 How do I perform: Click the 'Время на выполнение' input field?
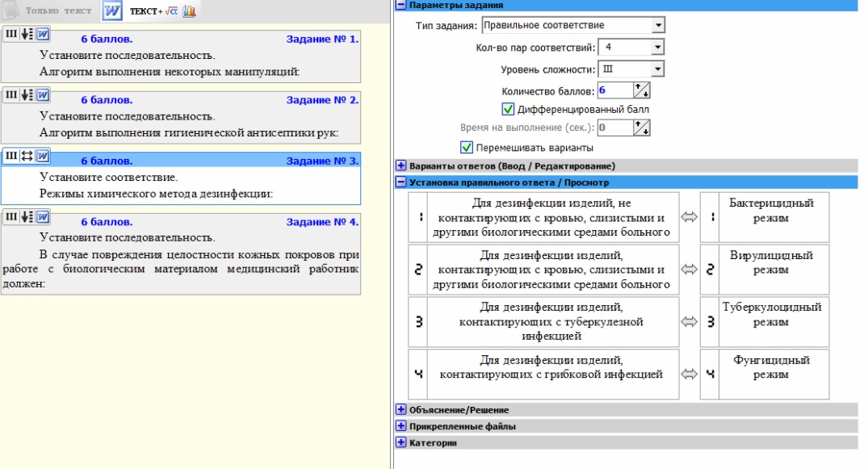coord(614,128)
